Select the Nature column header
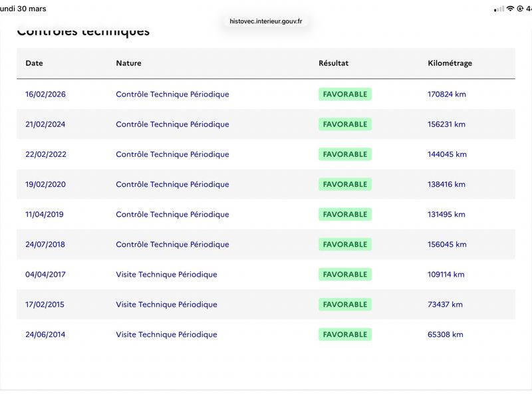Viewport: 532px width, 399px height. [128, 63]
